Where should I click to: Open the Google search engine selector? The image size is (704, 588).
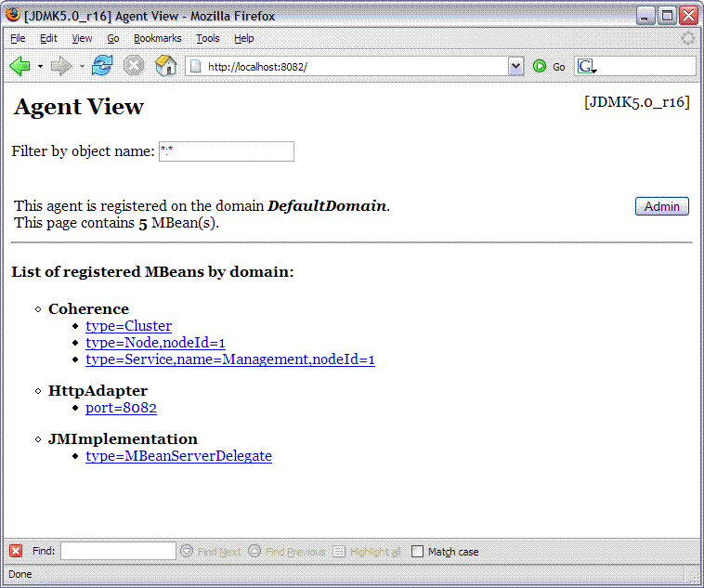587,67
